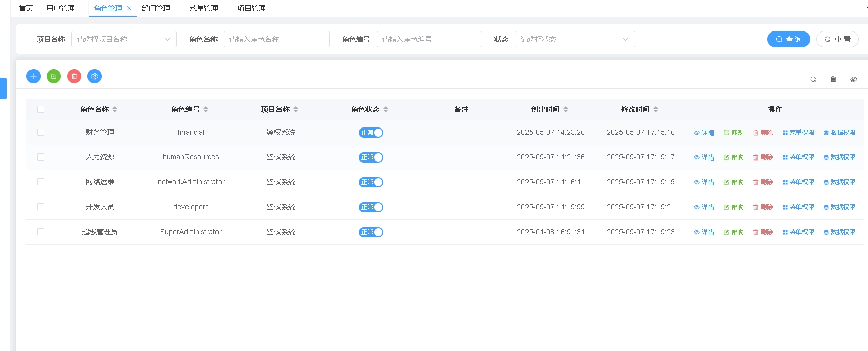
Task: Expand the 状态 selection dropdown
Action: tap(574, 39)
